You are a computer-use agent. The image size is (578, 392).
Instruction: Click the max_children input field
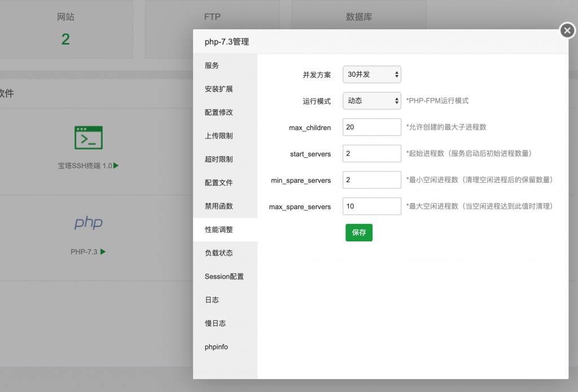coord(371,127)
